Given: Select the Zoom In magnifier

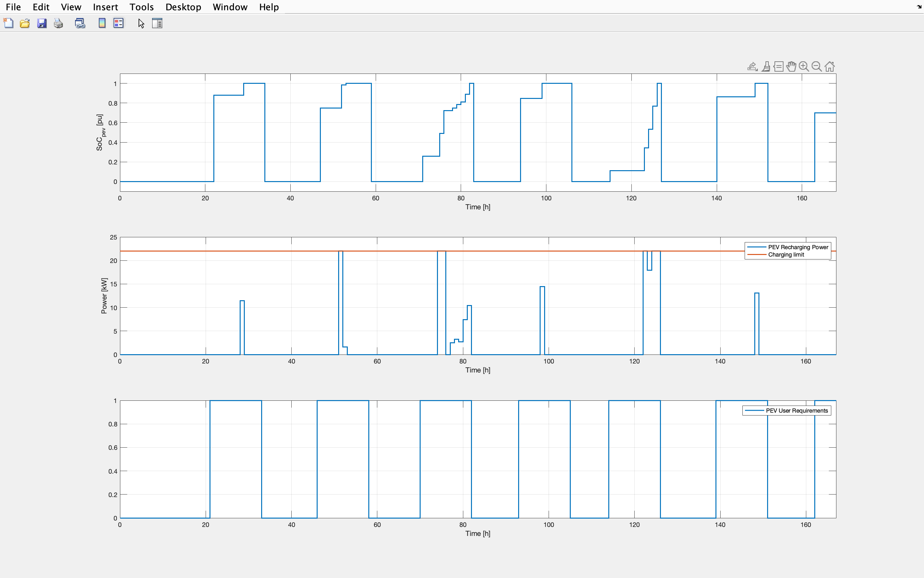Looking at the screenshot, I should [x=804, y=66].
